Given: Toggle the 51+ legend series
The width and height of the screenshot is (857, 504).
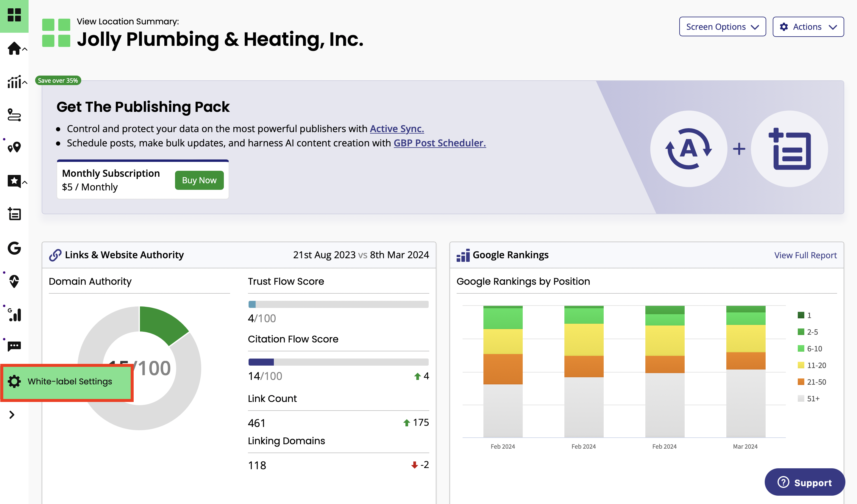Looking at the screenshot, I should tap(809, 399).
